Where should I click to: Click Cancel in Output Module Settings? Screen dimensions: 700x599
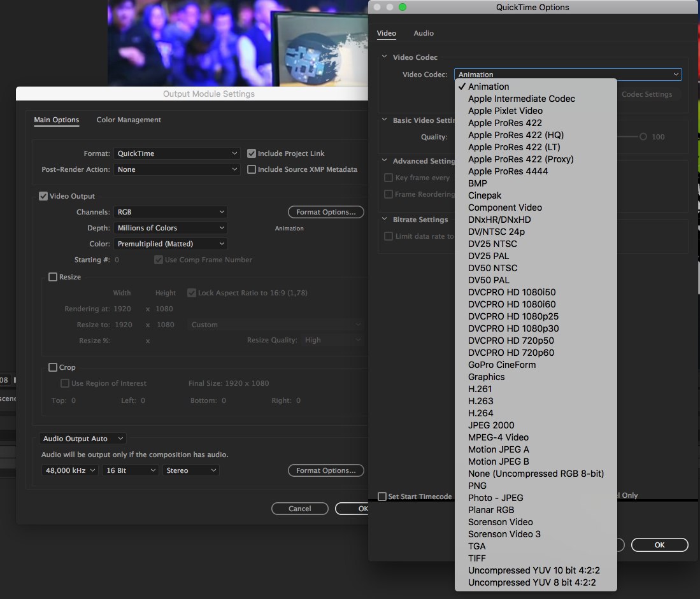tap(299, 509)
